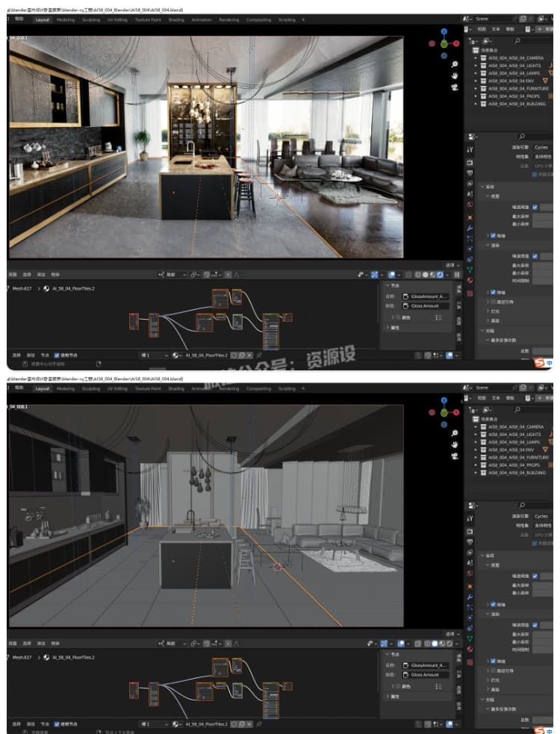Viewport: 560px width, 734px height.
Task: Click the GlossAmount name field in the rendered-view node sidebar
Action: (x=425, y=296)
